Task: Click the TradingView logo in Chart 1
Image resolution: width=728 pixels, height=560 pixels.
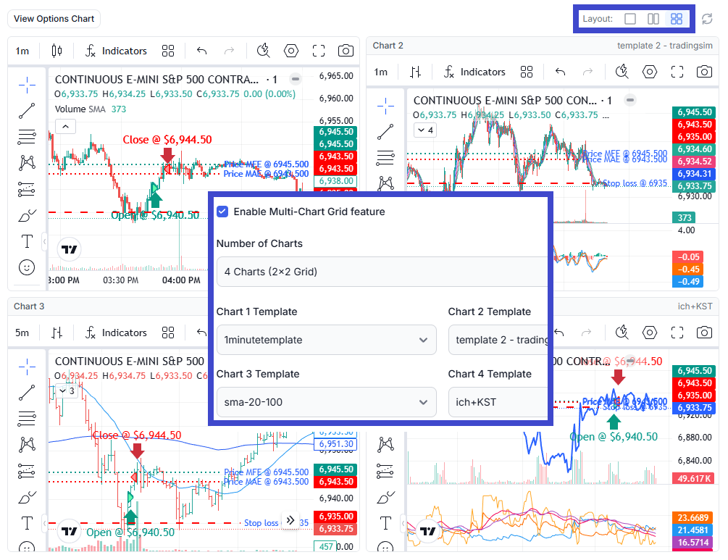Action: pyautogui.click(x=70, y=249)
